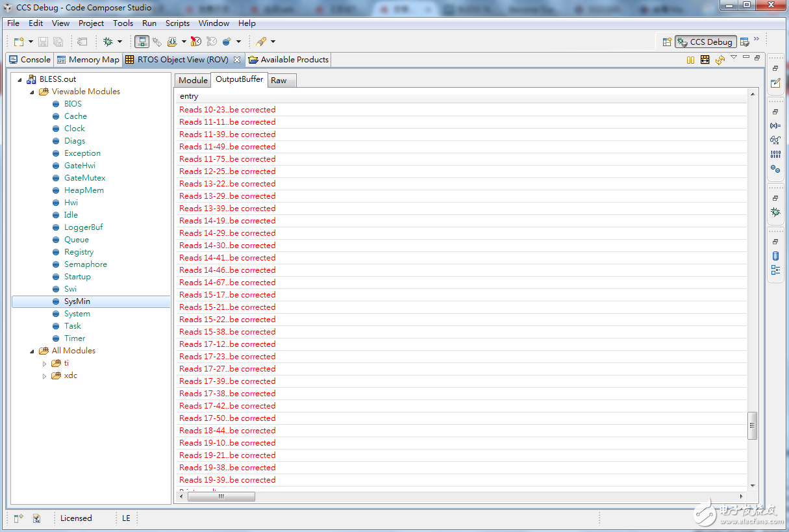
Task: Click the Save icon in toolbar
Action: click(43, 42)
